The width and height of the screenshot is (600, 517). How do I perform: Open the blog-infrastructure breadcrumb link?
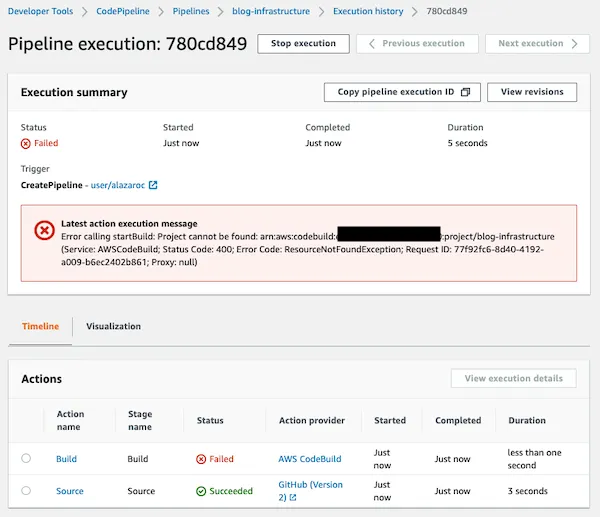[271, 11]
